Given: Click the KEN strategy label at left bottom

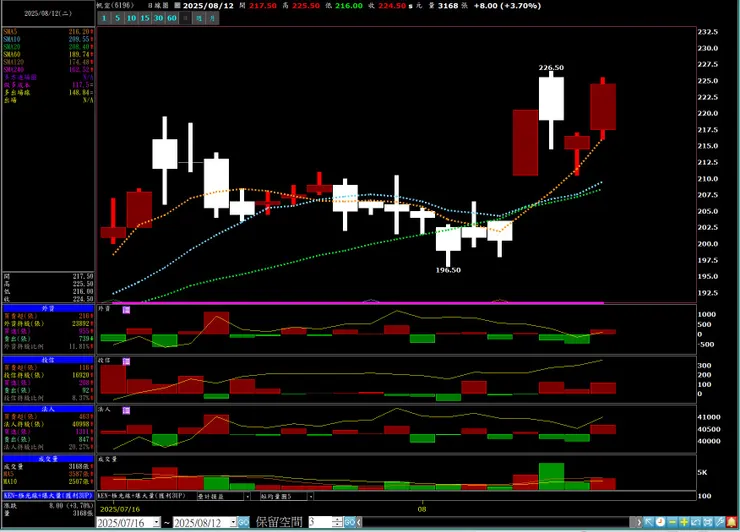Looking at the screenshot, I should [48, 496].
